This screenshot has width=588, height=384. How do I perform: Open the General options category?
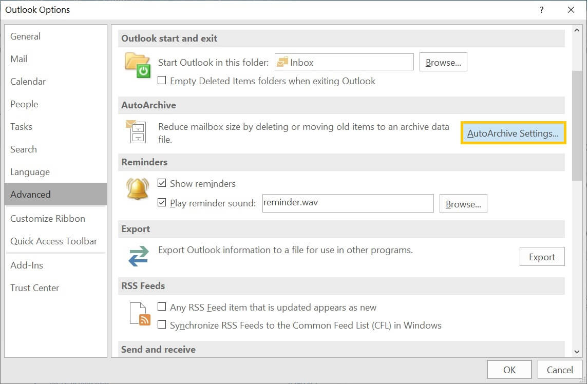(56, 36)
